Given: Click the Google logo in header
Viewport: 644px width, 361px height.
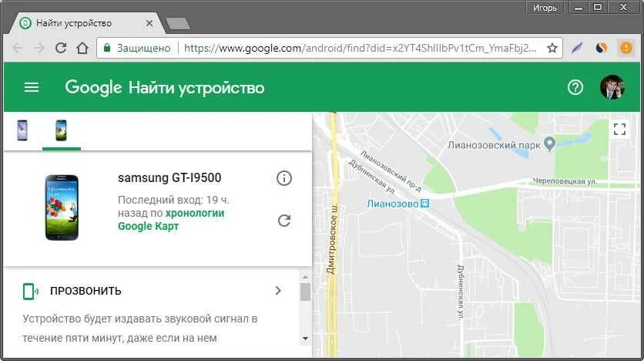Looking at the screenshot, I should pos(93,88).
